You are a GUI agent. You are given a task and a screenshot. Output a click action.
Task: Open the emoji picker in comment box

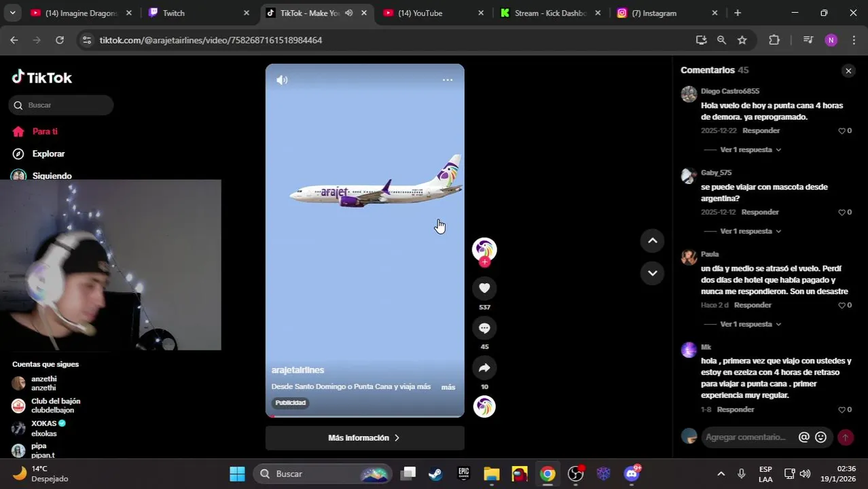click(x=820, y=437)
